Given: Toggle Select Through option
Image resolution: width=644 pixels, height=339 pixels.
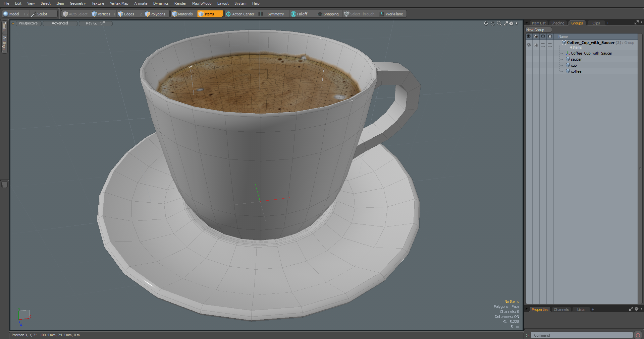Looking at the screenshot, I should click(359, 14).
